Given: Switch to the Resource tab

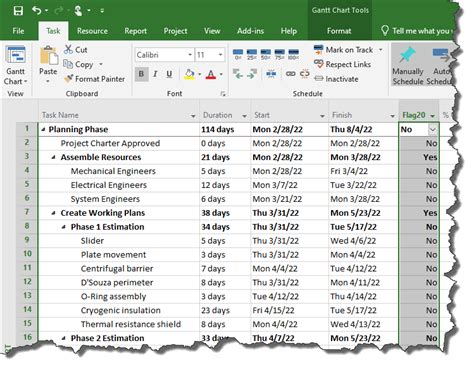Looking at the screenshot, I should (x=92, y=31).
